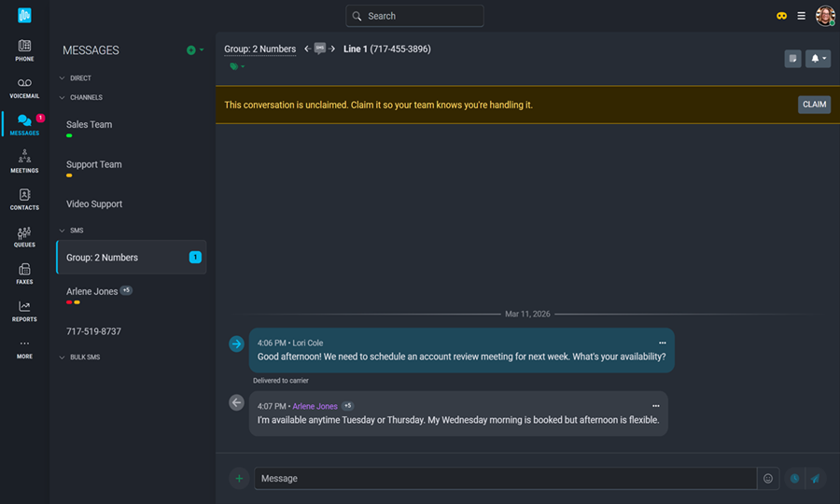Image resolution: width=840 pixels, height=504 pixels.
Task: Open the emoji picker in message box
Action: click(768, 479)
